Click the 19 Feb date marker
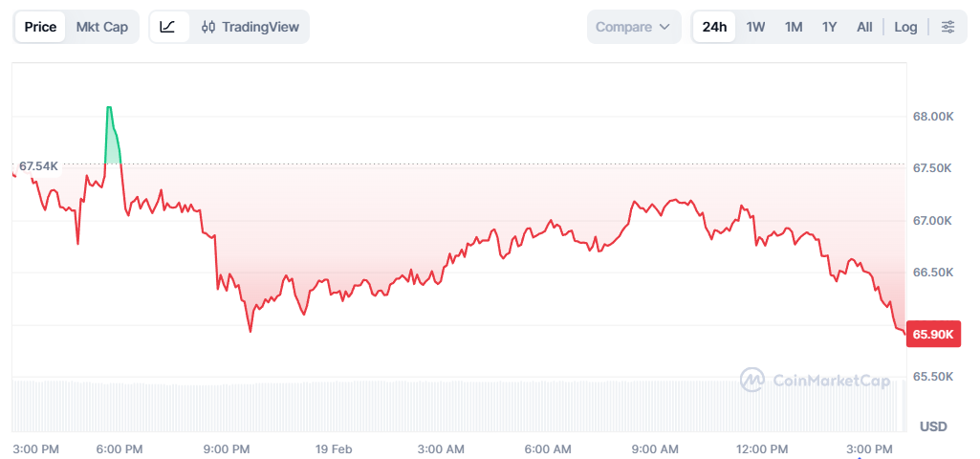 (334, 448)
